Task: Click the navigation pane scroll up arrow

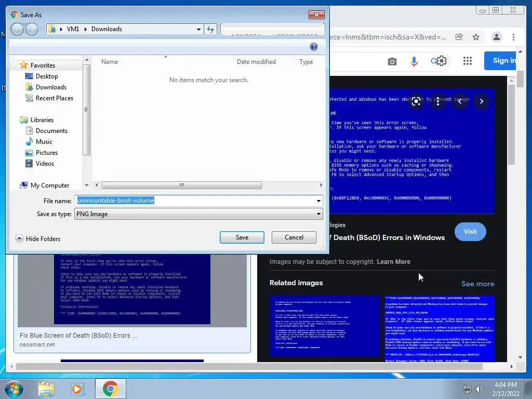Action: [x=87, y=60]
